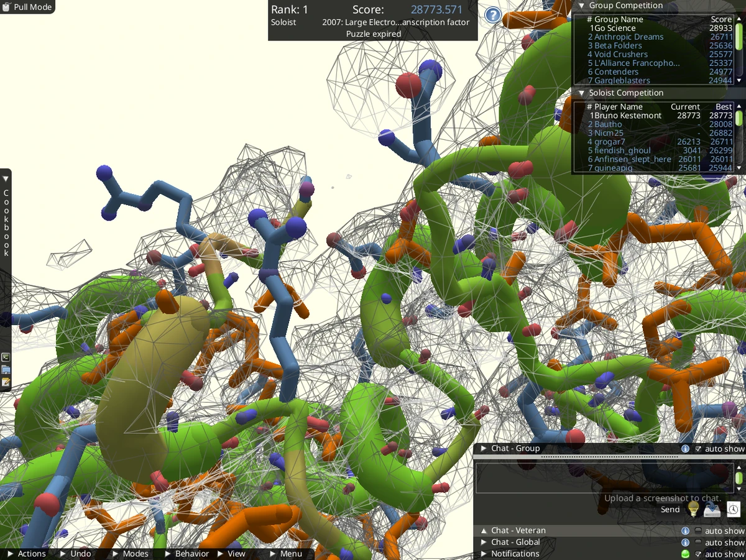
Task: Select Bruno Kestemont player row
Action: pos(660,116)
